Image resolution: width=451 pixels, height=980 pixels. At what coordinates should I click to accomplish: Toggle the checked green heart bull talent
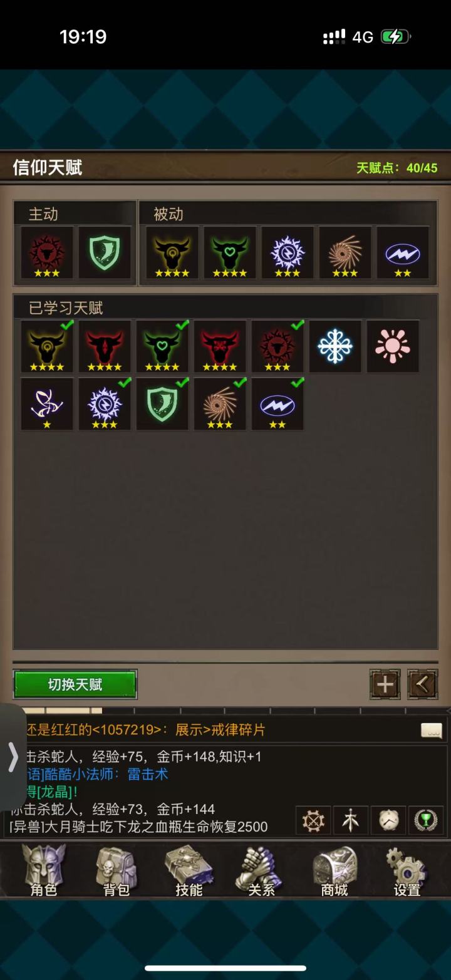pyautogui.click(x=162, y=346)
